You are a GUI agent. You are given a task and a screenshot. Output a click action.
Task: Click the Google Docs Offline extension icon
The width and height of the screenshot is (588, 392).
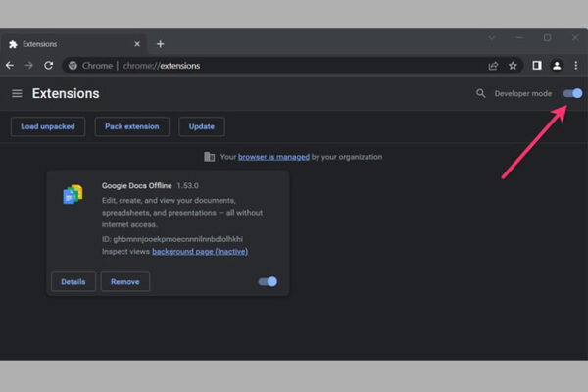click(x=73, y=194)
